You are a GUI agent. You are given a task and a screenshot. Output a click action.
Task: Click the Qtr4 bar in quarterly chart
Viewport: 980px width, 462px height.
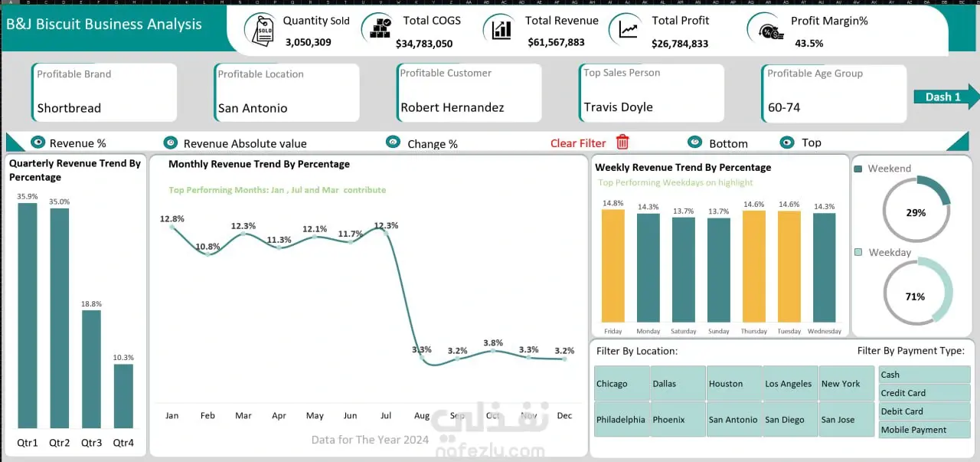tap(123, 396)
